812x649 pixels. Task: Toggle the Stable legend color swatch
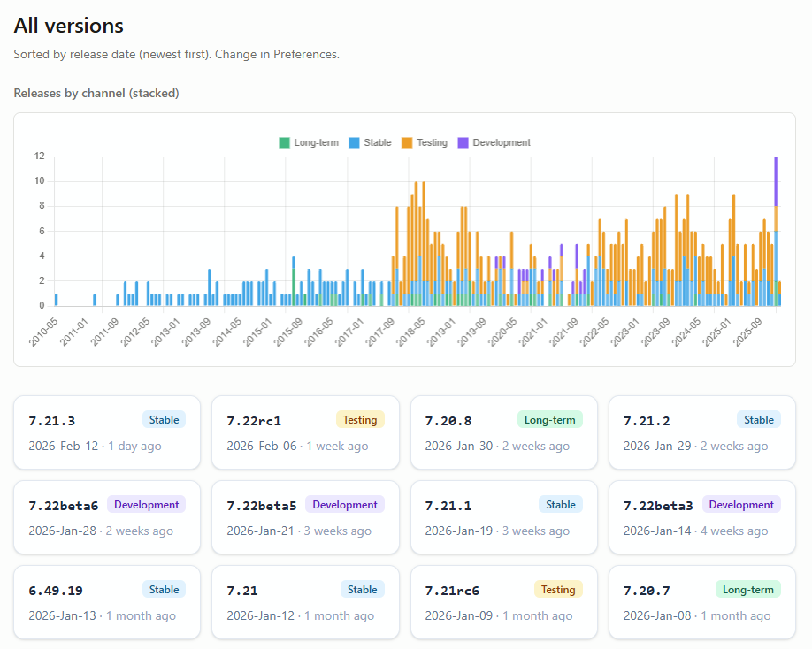354,143
